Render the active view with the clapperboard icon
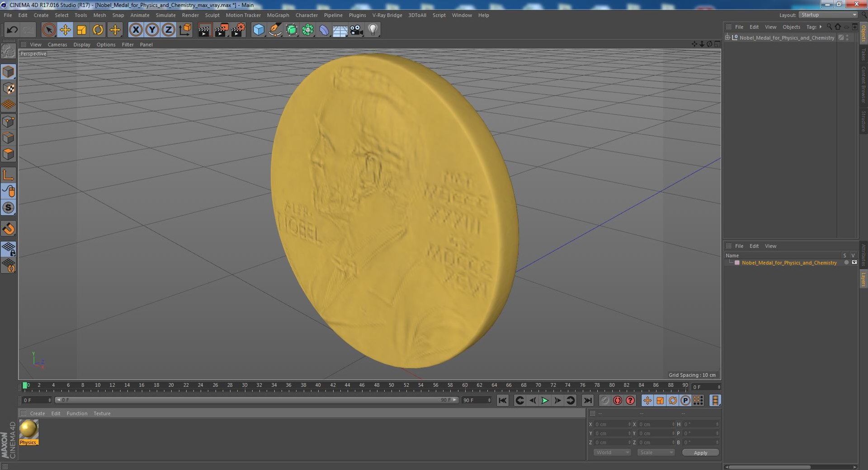 (204, 30)
